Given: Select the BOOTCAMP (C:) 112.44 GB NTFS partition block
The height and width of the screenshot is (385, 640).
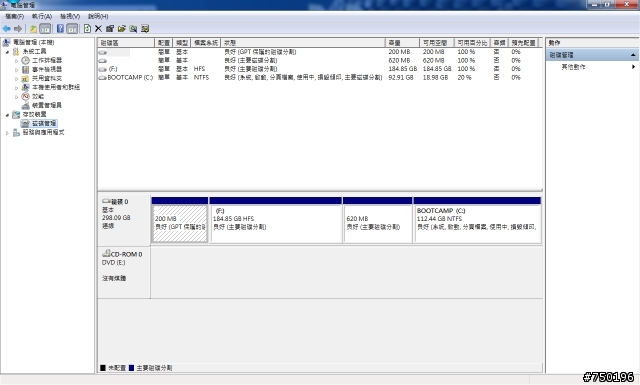Looking at the screenshot, I should tap(477, 223).
